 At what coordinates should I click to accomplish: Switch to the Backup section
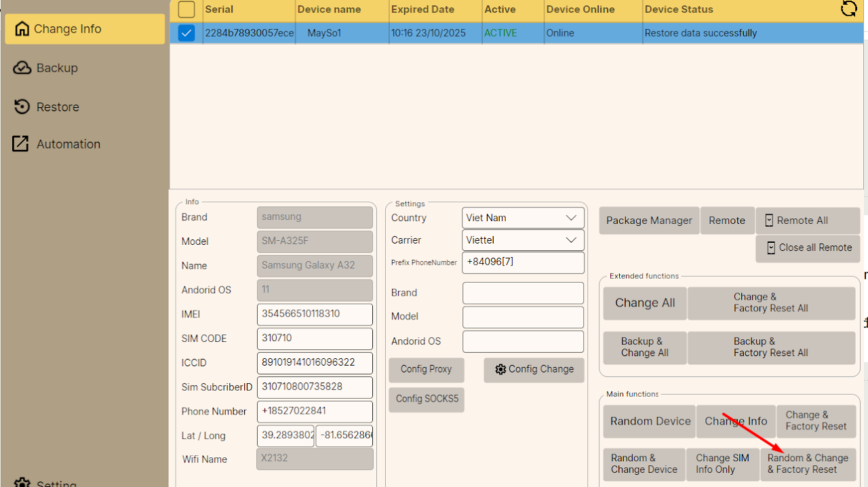point(57,68)
